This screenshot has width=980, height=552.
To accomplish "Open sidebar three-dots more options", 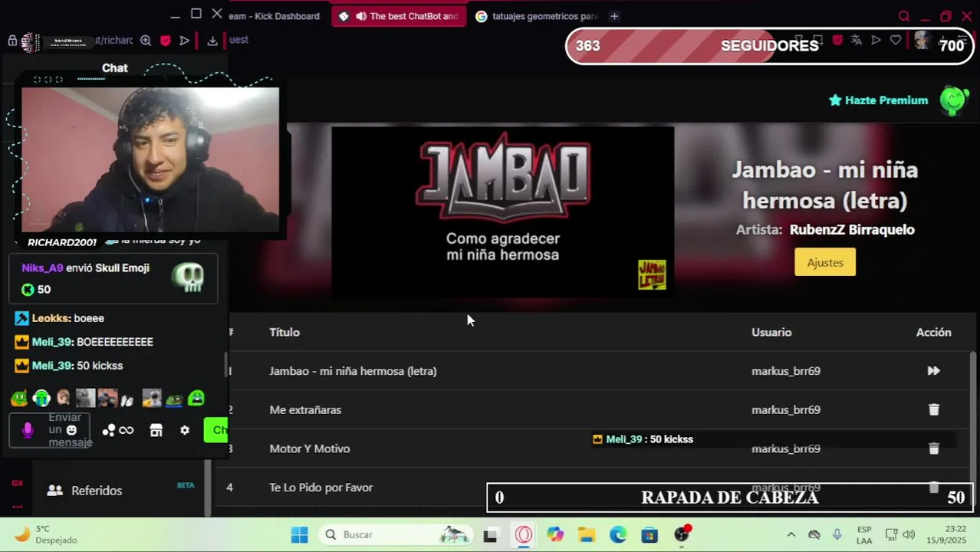I will coord(17,507).
